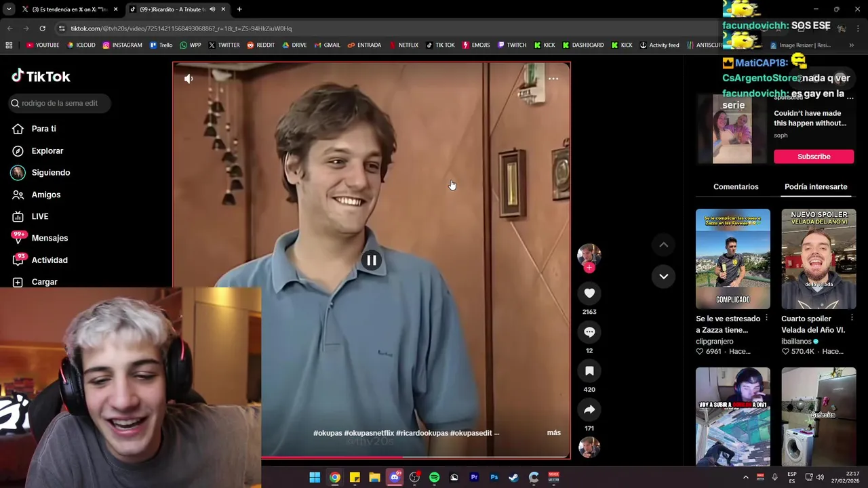Image resolution: width=868 pixels, height=488 pixels.
Task: Pause the video with center pause button
Action: click(x=372, y=260)
